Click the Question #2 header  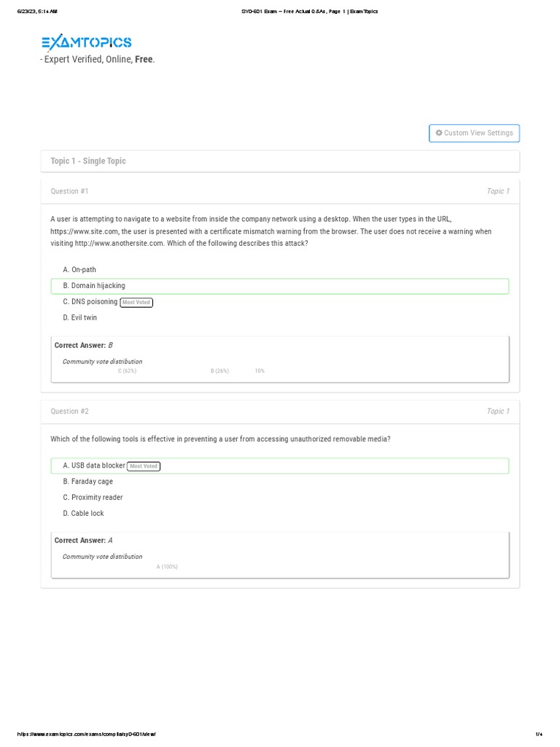click(69, 411)
